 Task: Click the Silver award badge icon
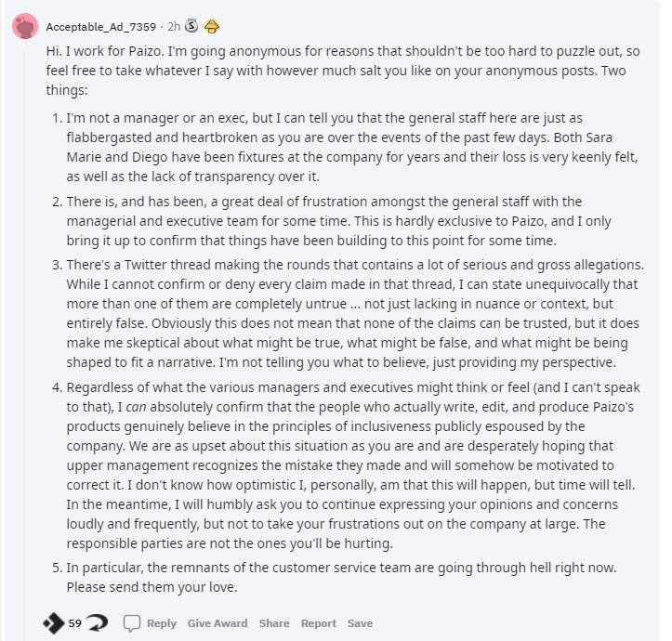(191, 26)
